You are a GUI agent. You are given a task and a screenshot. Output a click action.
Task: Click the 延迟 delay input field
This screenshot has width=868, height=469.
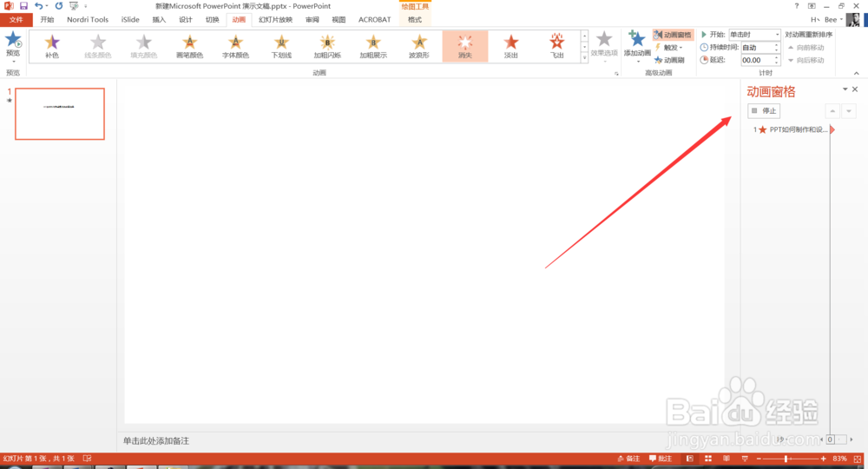click(x=757, y=60)
